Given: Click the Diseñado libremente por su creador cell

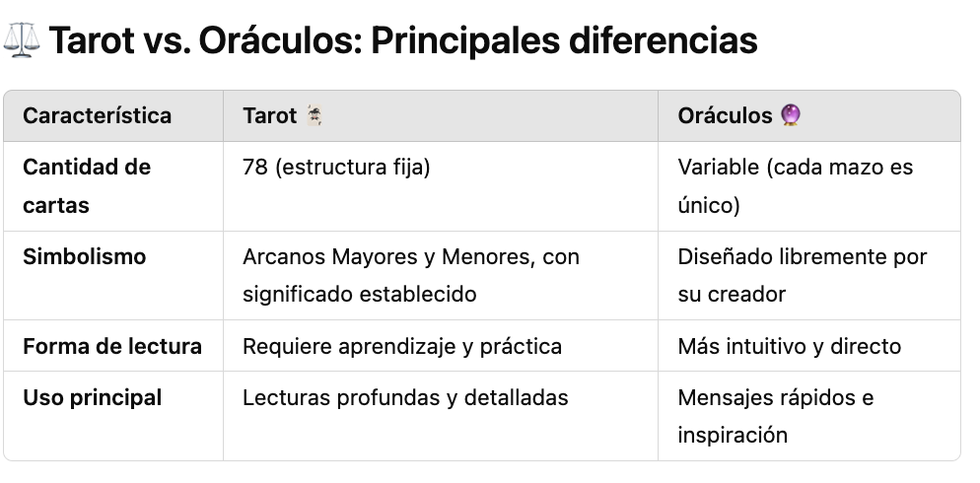Looking at the screenshot, I should [802, 275].
